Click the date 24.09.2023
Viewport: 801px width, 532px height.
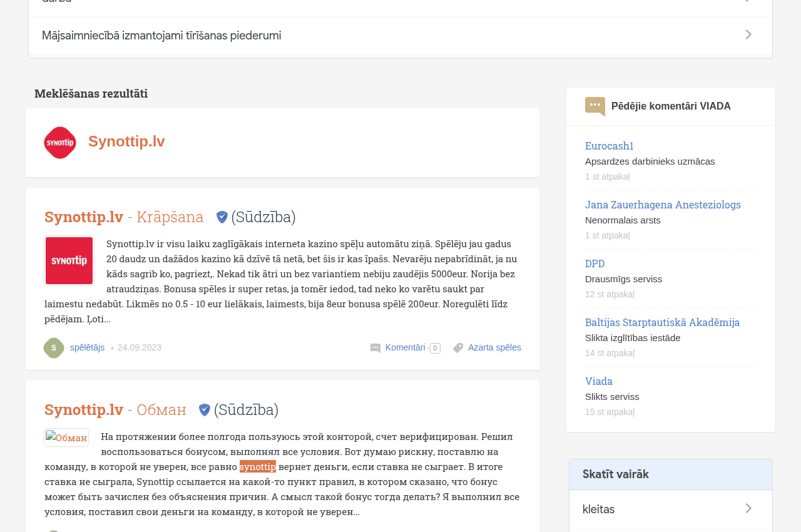[140, 347]
